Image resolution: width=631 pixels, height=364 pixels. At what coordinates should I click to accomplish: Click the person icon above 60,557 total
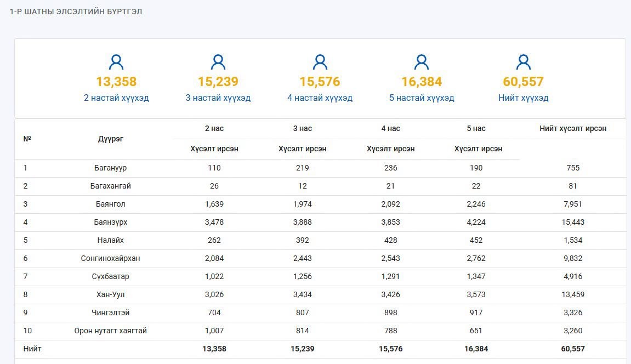pos(523,62)
